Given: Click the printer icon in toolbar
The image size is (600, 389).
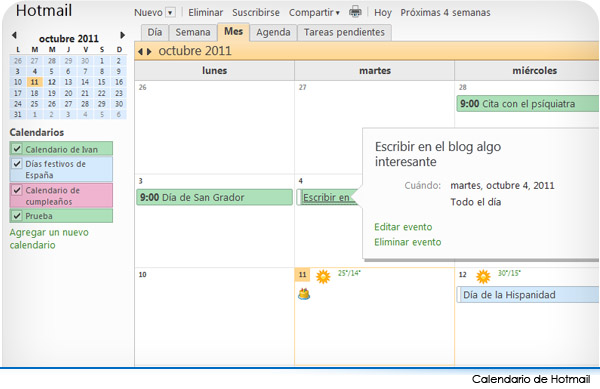Looking at the screenshot, I should point(355,12).
